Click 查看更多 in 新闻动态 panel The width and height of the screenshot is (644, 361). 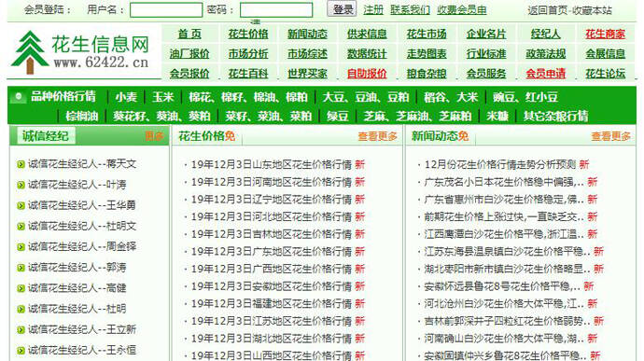(x=610, y=136)
